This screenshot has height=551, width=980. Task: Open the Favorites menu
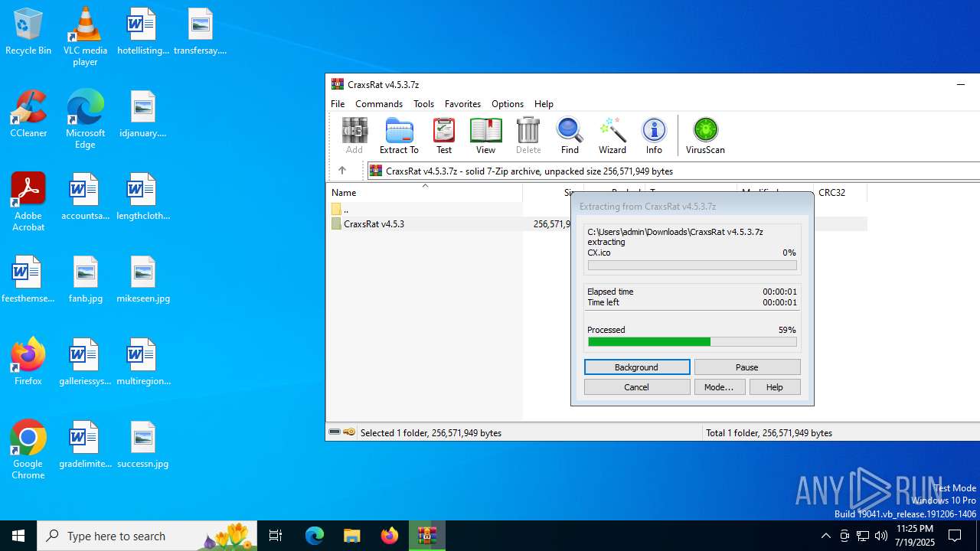pyautogui.click(x=462, y=103)
